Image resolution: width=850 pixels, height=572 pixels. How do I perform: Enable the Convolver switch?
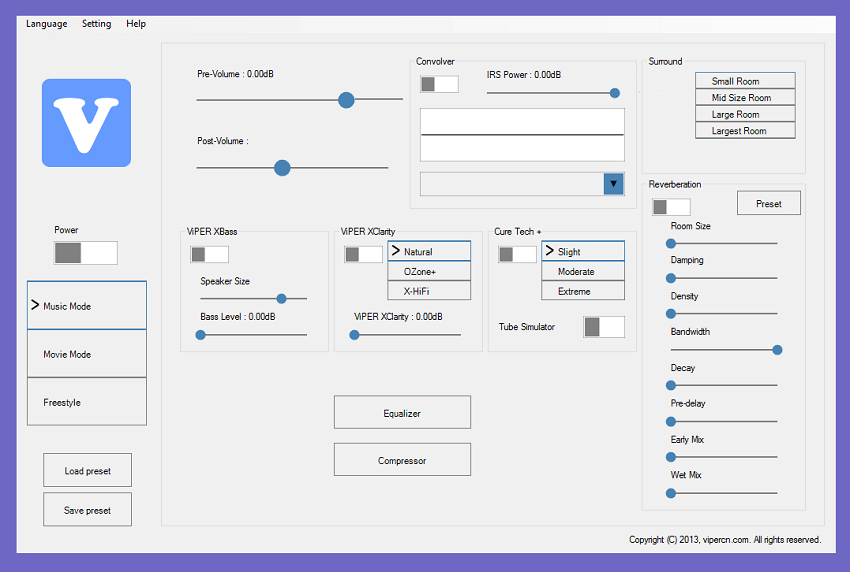click(x=439, y=84)
